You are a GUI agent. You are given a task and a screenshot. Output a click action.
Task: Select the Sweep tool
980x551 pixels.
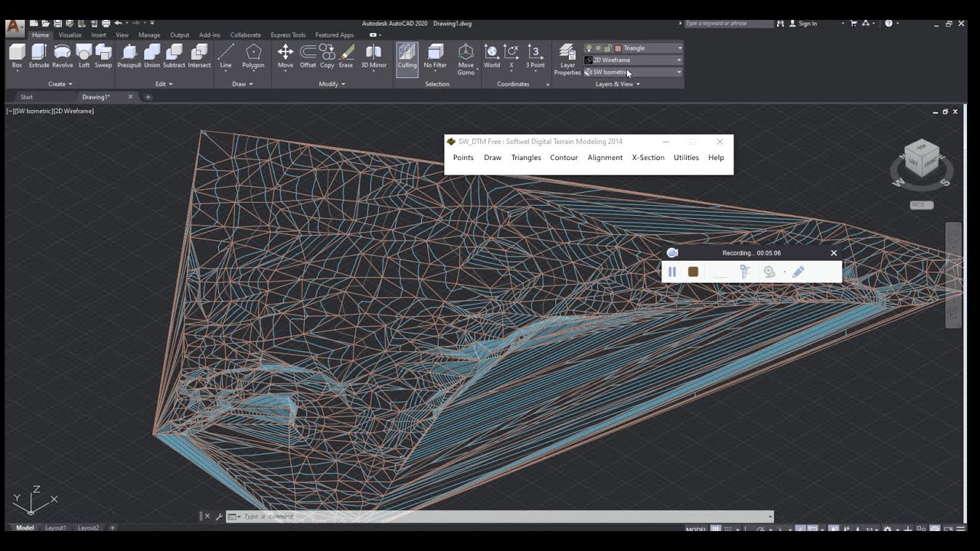pos(103,56)
